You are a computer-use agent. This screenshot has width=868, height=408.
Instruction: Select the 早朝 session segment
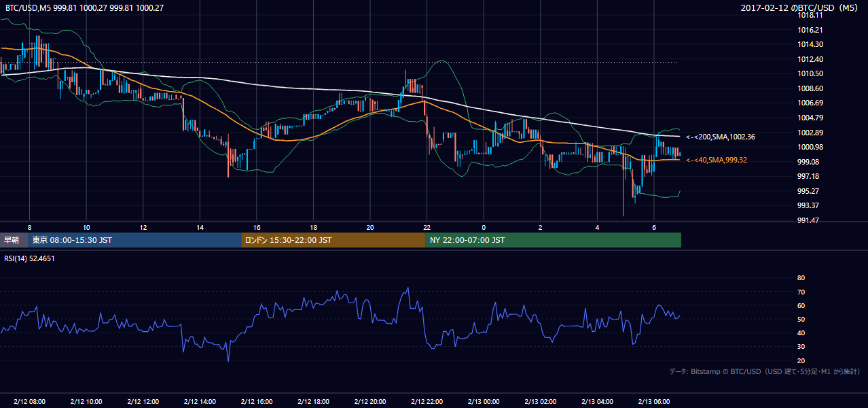point(14,240)
